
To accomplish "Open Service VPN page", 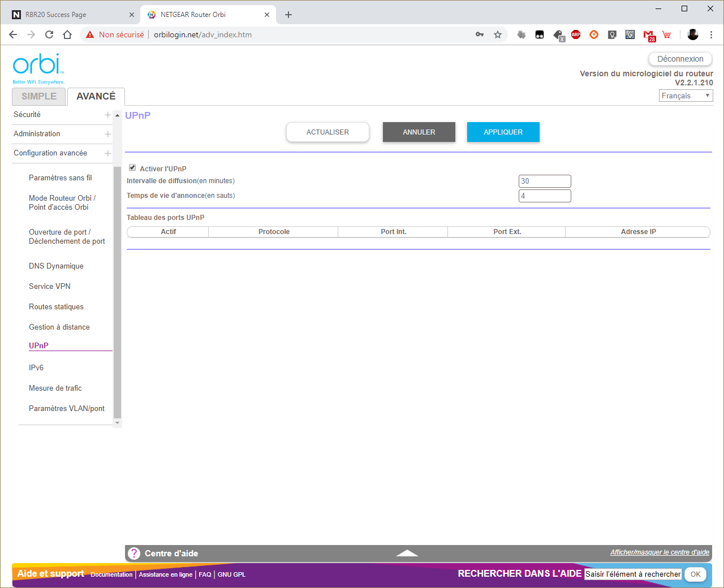I will click(x=50, y=286).
